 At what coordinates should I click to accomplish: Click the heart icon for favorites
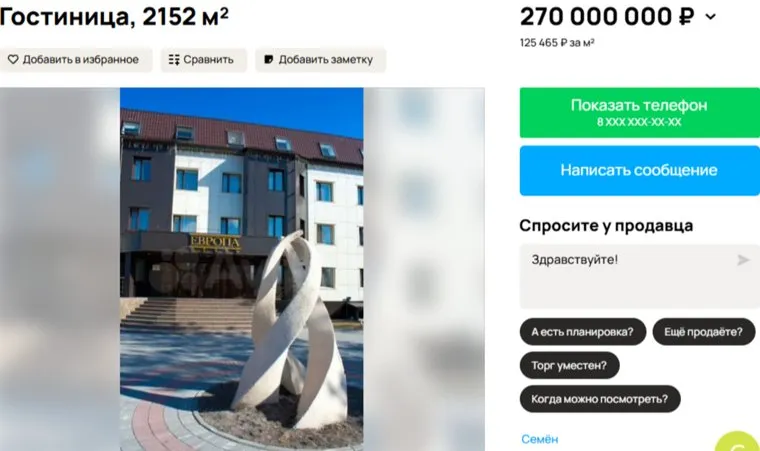tap(13, 60)
